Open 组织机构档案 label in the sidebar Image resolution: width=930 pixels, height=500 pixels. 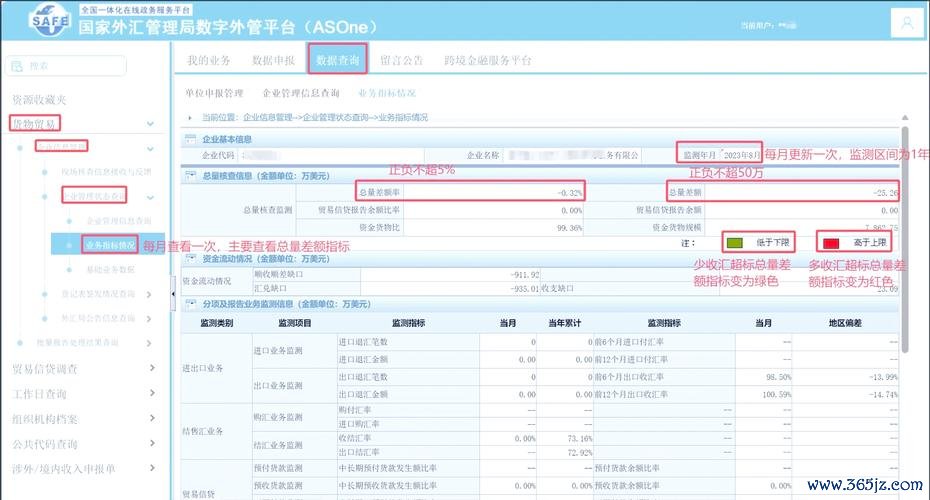point(45,419)
